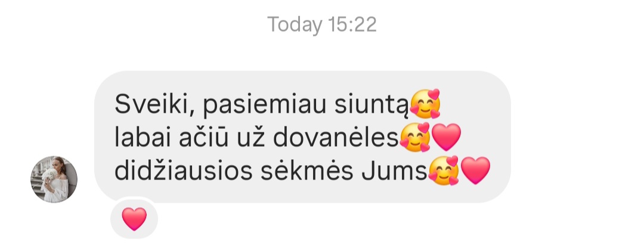The width and height of the screenshot is (644, 251).
Task: Select the red heart ending the 'dovanėles' line
Action: pos(447,137)
